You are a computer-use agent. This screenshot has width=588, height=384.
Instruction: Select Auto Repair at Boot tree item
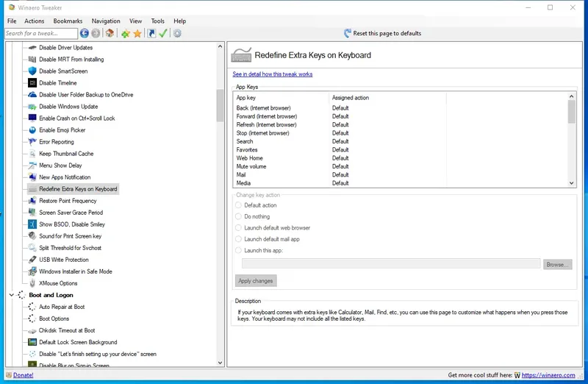[62, 307]
